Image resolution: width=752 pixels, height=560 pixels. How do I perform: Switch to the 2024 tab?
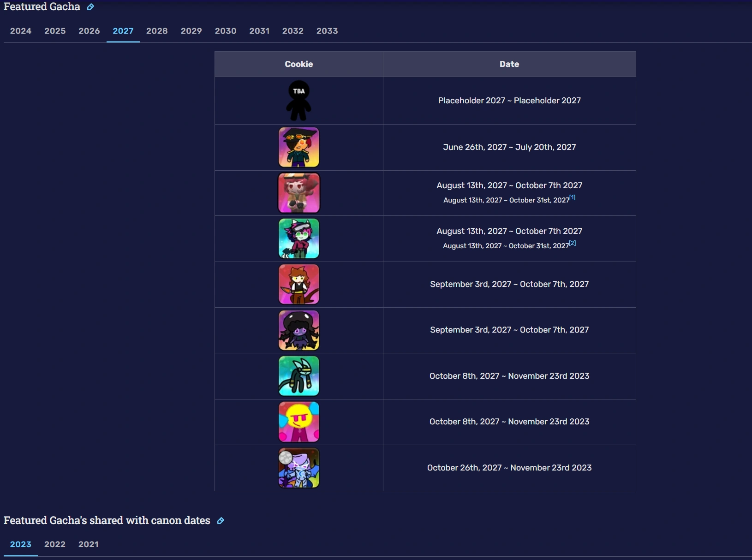21,31
